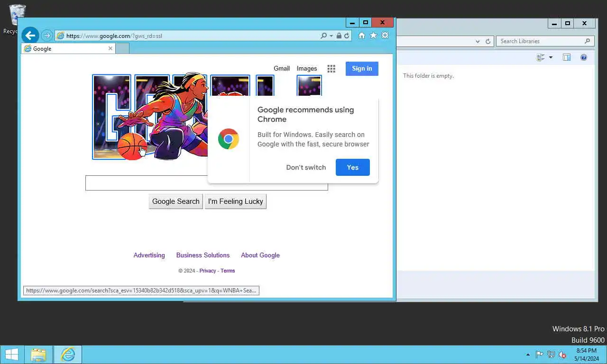This screenshot has height=364, width=607.
Task: Open the address bar search dropdown arrow
Action: click(x=330, y=36)
